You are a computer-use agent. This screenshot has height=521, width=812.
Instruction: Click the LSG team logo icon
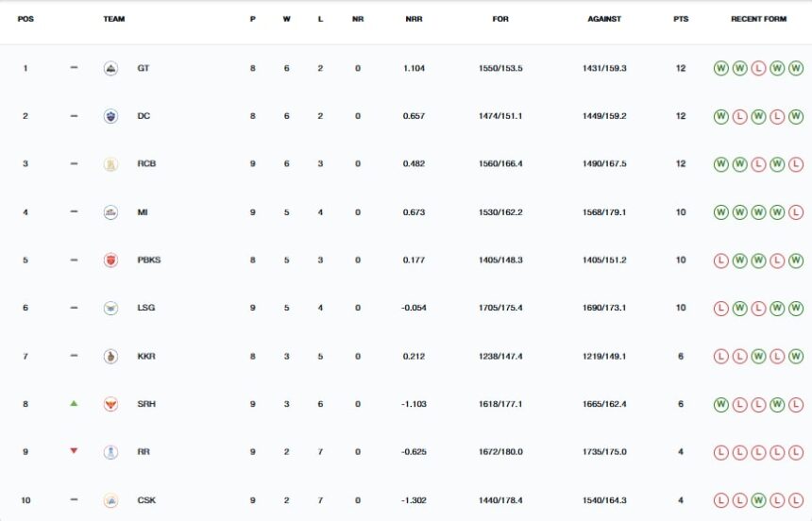[x=110, y=309]
